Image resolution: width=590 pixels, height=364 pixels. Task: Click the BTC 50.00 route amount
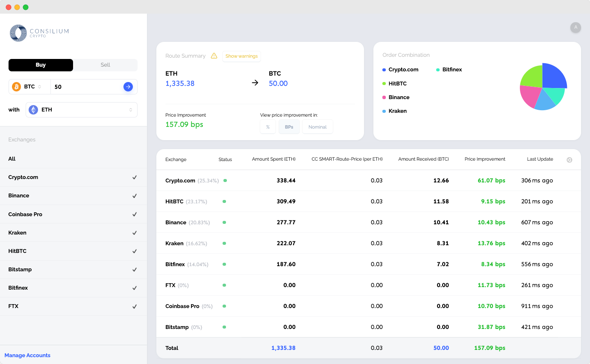click(278, 84)
